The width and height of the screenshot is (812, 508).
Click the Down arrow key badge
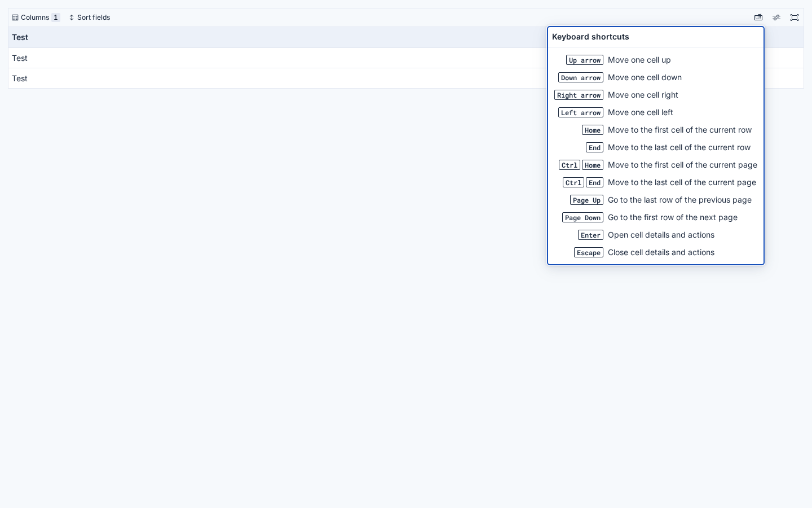581,77
